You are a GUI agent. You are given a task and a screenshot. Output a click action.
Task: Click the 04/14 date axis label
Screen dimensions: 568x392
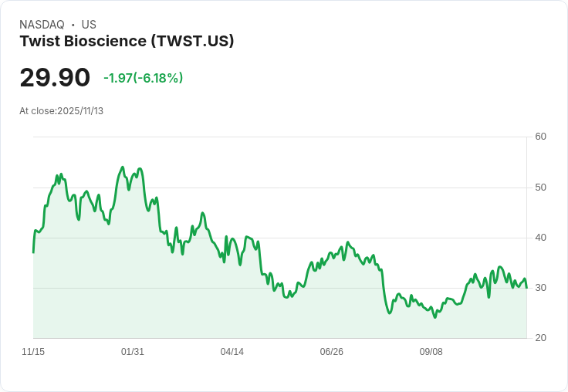tap(232, 352)
